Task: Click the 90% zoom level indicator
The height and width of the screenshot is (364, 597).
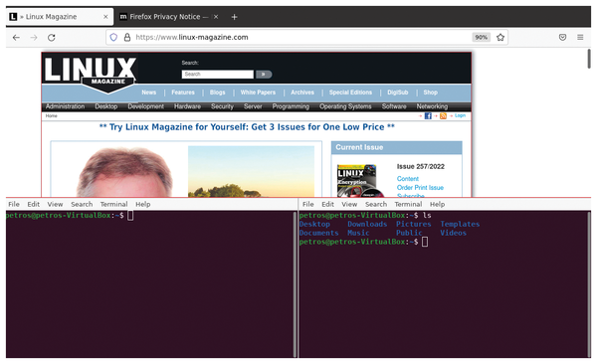Action: (481, 38)
